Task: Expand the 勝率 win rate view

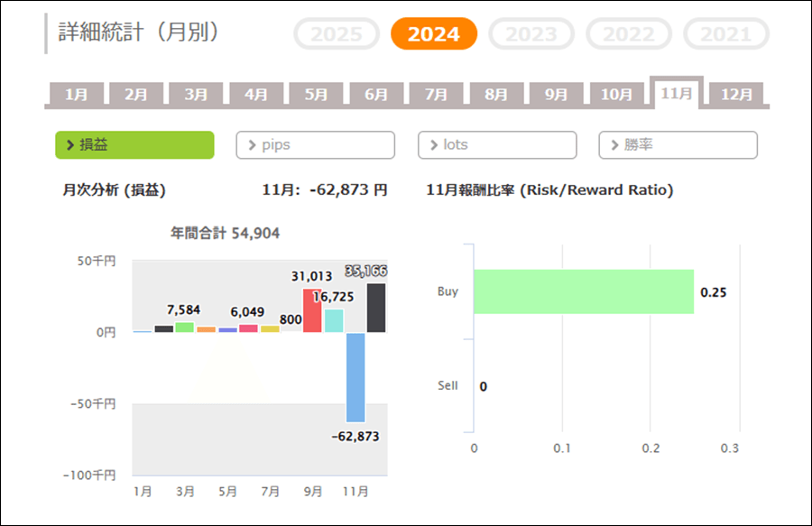Action: point(678,145)
